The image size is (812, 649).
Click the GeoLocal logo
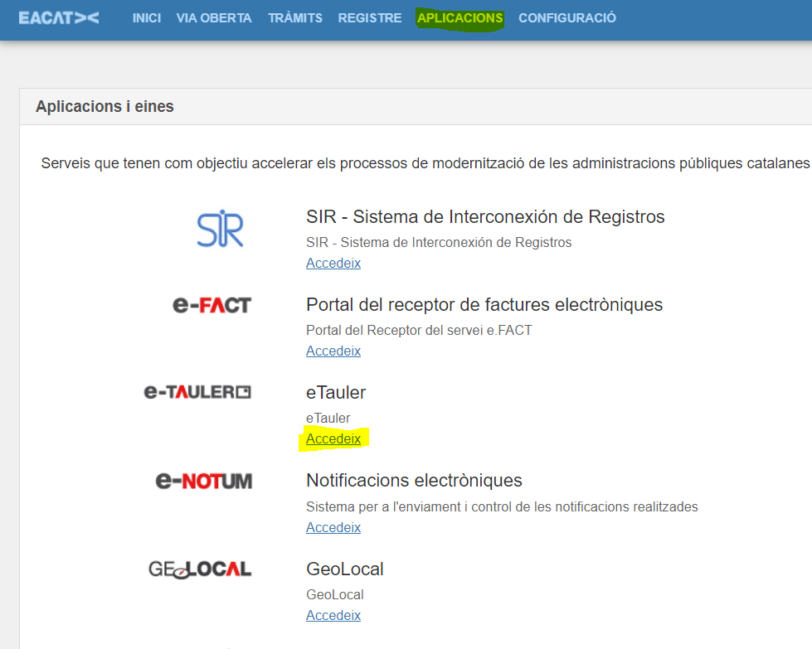coord(200,569)
